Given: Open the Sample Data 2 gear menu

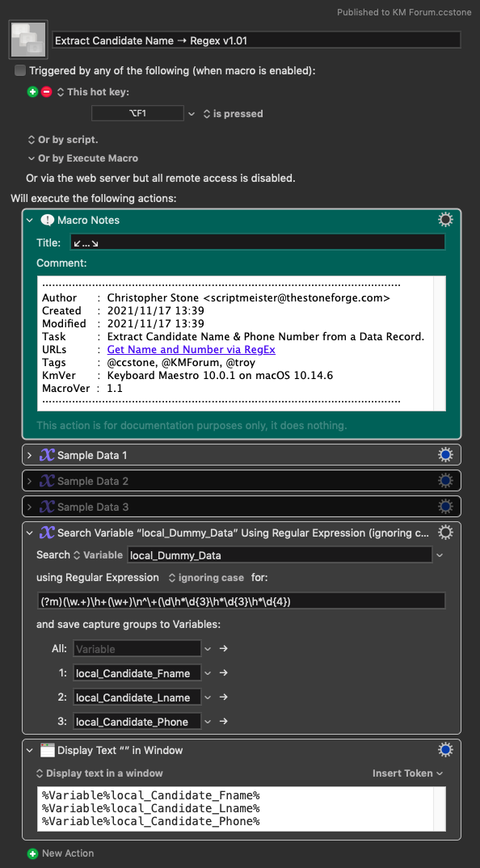Looking at the screenshot, I should 445,481.
